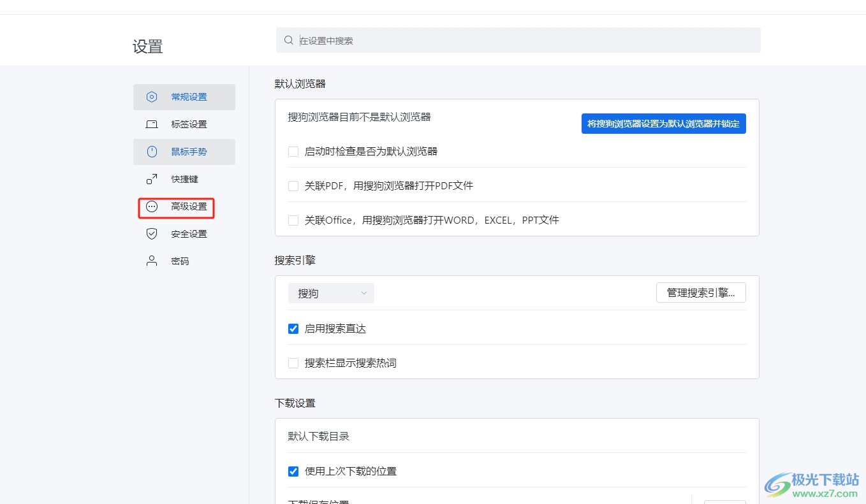Screen dimensions: 866x504
Task: Expand the 搜狗 search engine dropdown
Action: (331, 293)
